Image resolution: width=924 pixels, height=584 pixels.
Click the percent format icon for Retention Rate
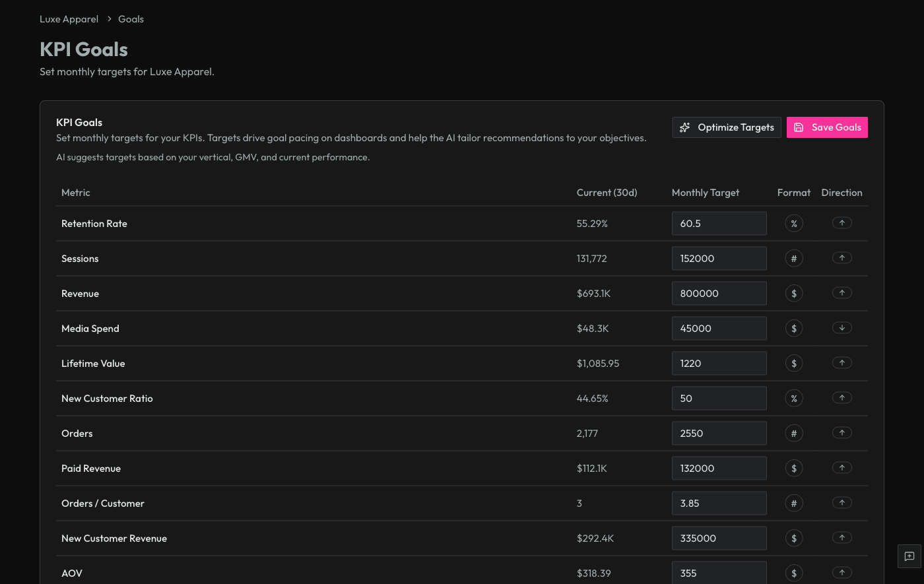coord(794,223)
